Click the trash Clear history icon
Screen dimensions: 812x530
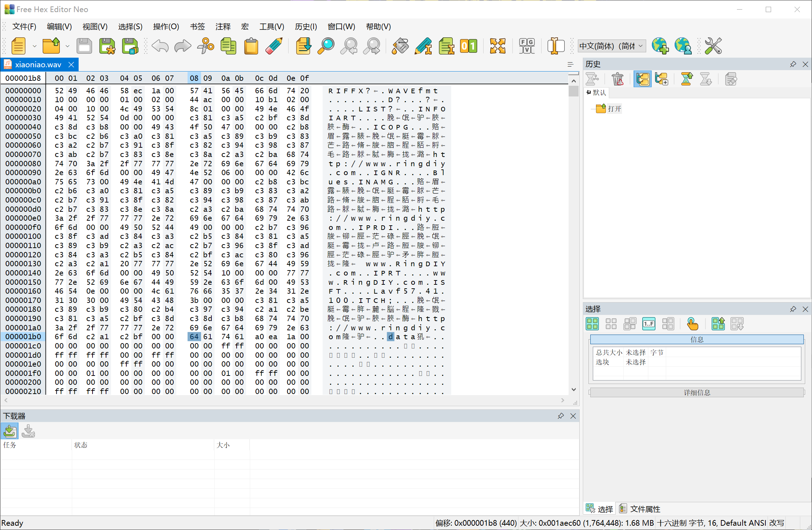point(617,79)
